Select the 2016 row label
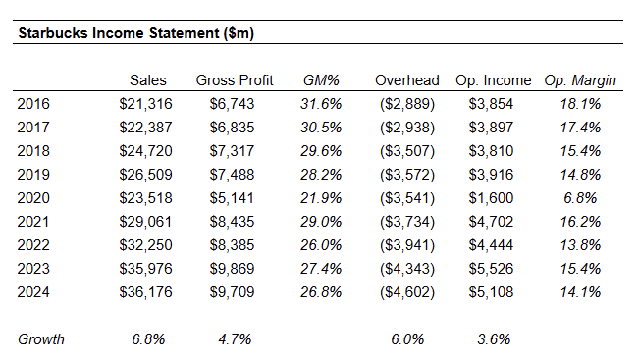 (x=33, y=104)
